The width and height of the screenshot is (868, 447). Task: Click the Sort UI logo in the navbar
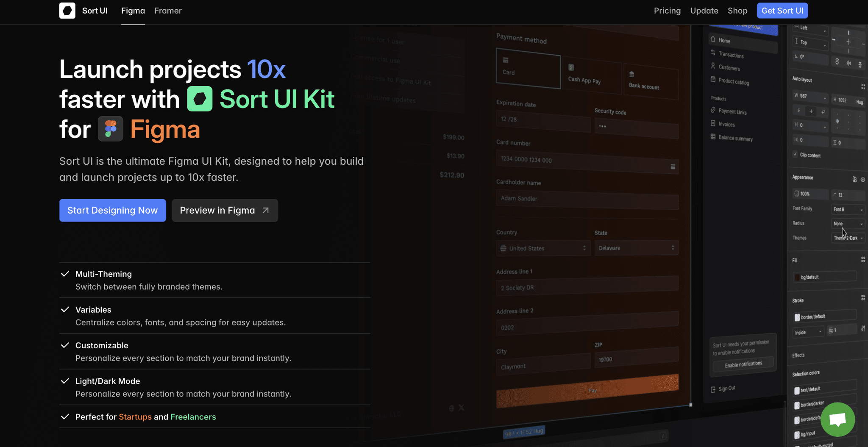click(x=67, y=11)
